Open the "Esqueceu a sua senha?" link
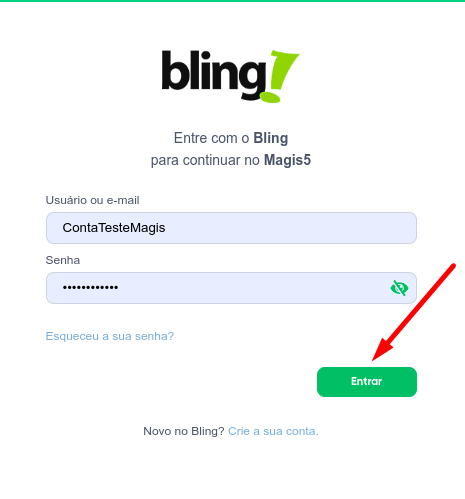Screen dimensions: 465x499 tap(110, 336)
